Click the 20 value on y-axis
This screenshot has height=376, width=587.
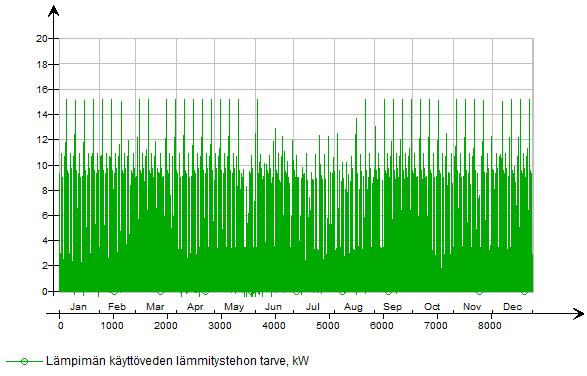click(x=42, y=38)
